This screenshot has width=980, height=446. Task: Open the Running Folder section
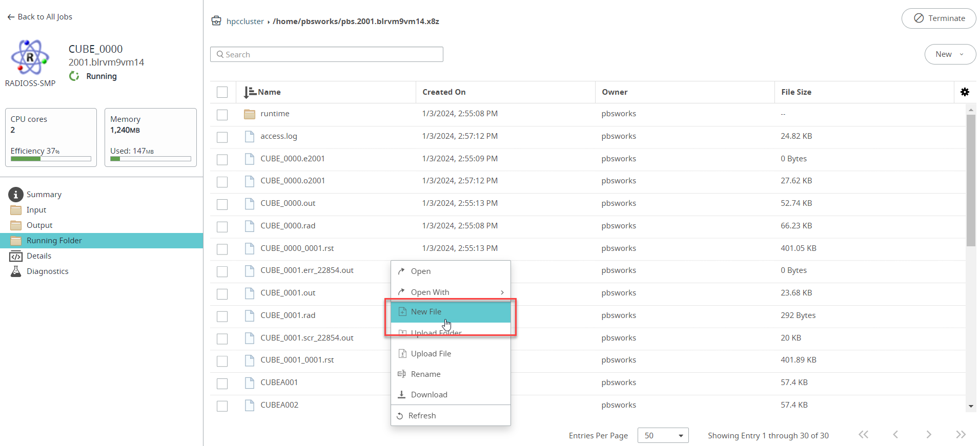[x=101, y=241]
